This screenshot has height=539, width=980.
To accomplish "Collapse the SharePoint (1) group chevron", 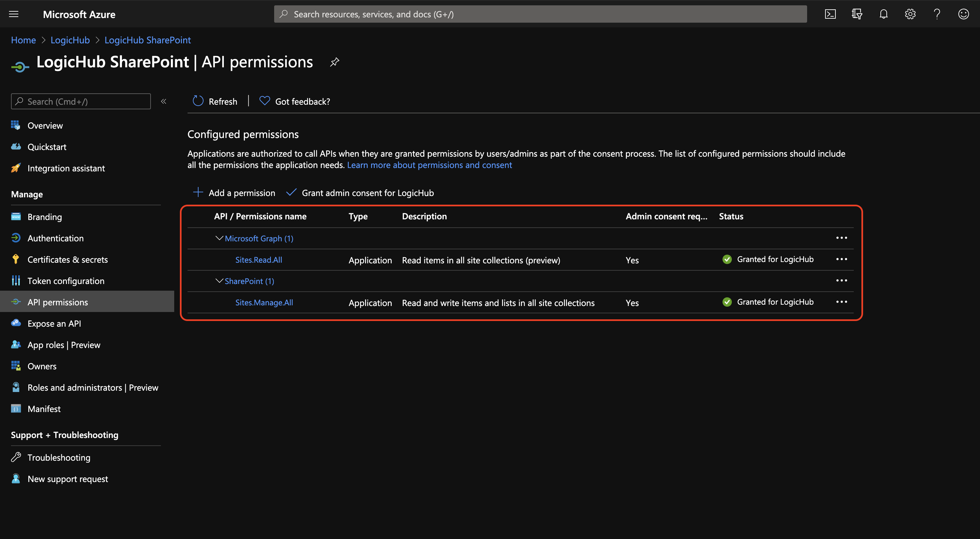I will (x=219, y=281).
